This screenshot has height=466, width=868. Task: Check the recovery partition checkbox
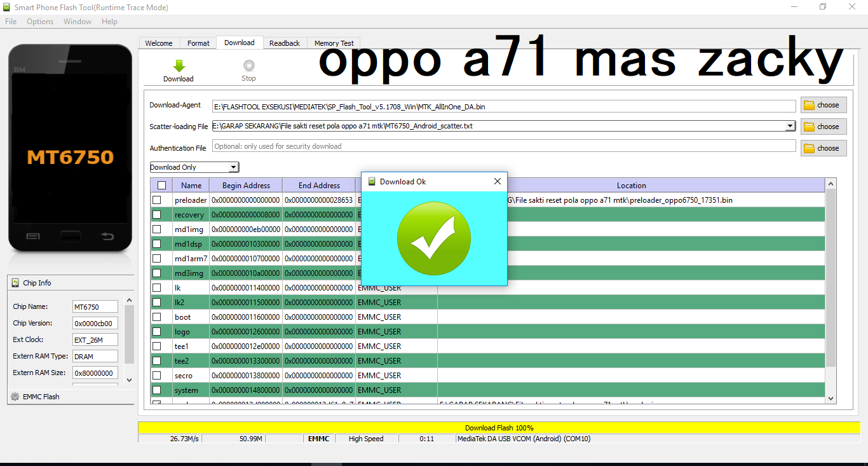156,215
